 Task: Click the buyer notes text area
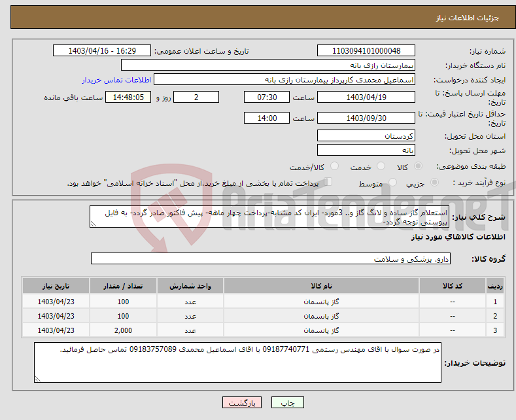click(237, 362)
